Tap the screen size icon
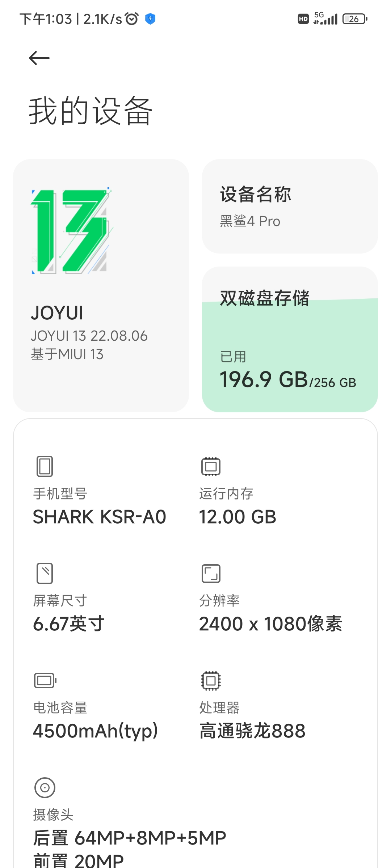Image resolution: width=391 pixels, height=868 pixels. pyautogui.click(x=45, y=573)
